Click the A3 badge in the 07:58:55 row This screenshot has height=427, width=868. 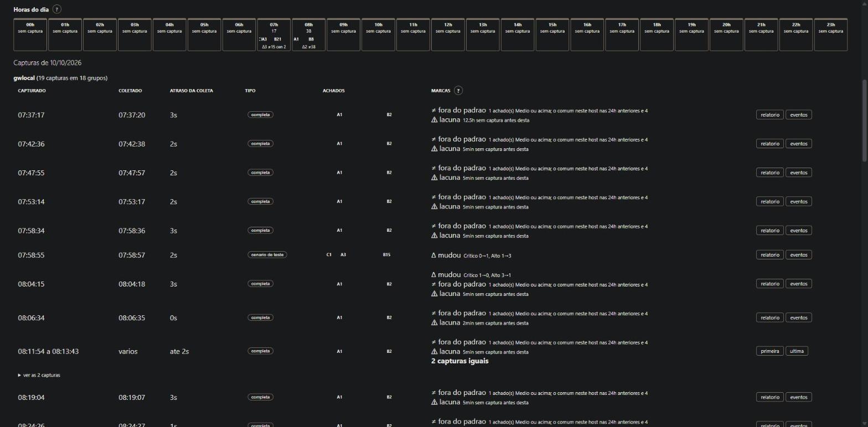[343, 255]
